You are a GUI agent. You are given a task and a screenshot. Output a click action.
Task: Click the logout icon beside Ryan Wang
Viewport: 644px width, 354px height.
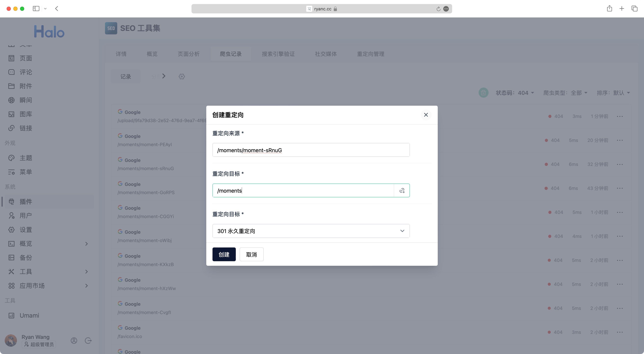point(88,340)
